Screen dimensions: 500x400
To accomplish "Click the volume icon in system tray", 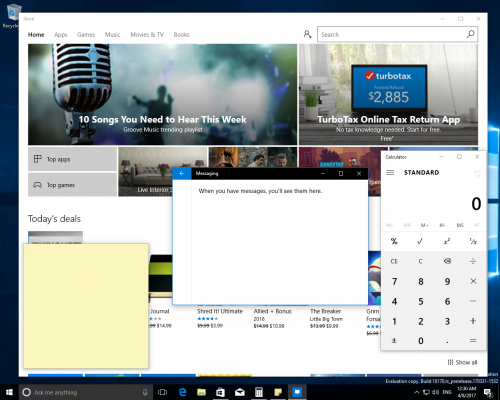I will 435,392.
